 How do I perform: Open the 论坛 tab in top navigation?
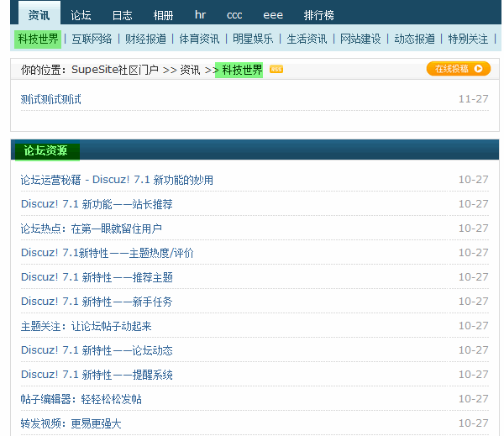tap(81, 15)
